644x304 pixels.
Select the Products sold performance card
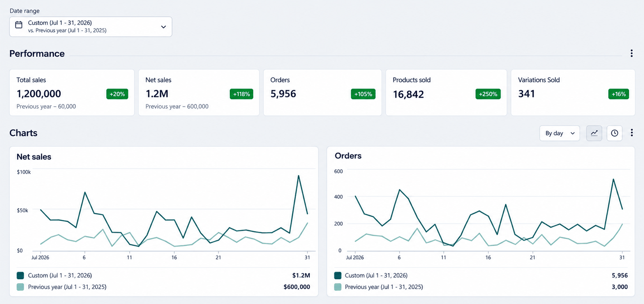pyautogui.click(x=446, y=93)
